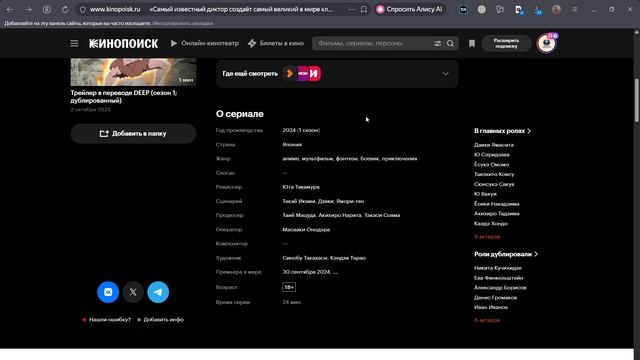Open the Kinopoisk user avatar menu
640x360 pixels.
tap(547, 43)
